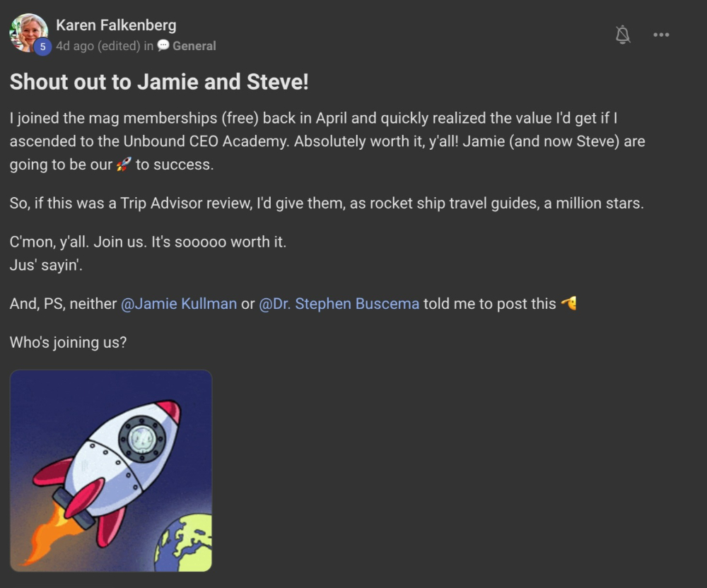This screenshot has width=707, height=588.
Task: Open the three-dot more options menu
Action: coord(661,35)
